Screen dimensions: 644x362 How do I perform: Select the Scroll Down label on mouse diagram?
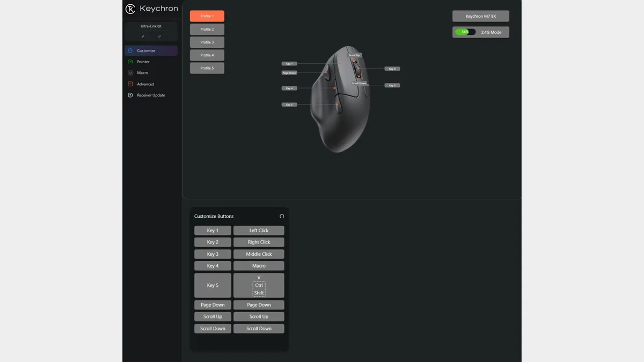(x=359, y=84)
